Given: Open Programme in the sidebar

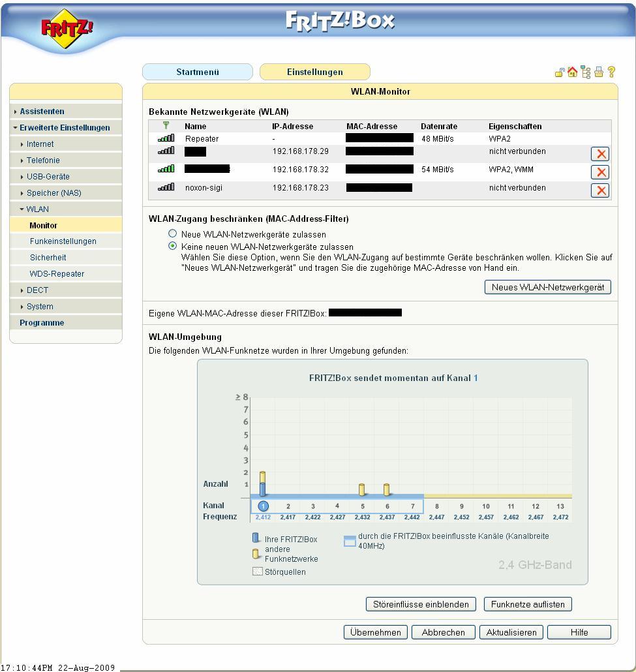Looking at the screenshot, I should (42, 323).
